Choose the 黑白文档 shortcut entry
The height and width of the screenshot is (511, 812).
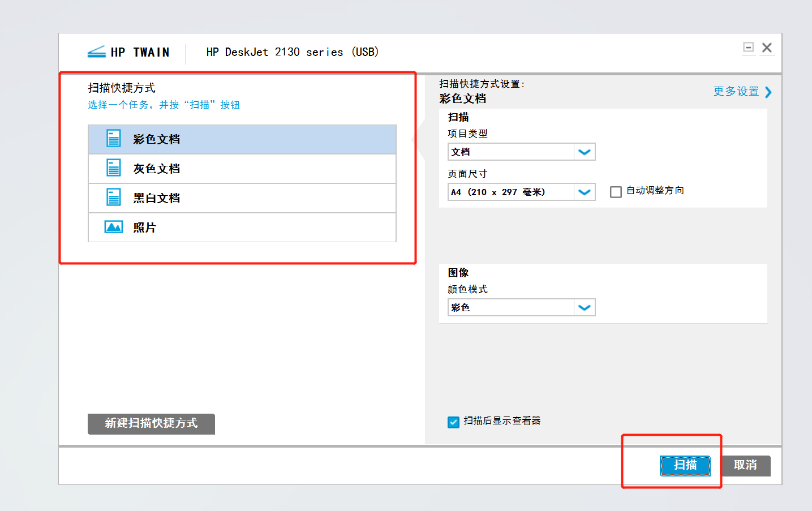pos(242,198)
